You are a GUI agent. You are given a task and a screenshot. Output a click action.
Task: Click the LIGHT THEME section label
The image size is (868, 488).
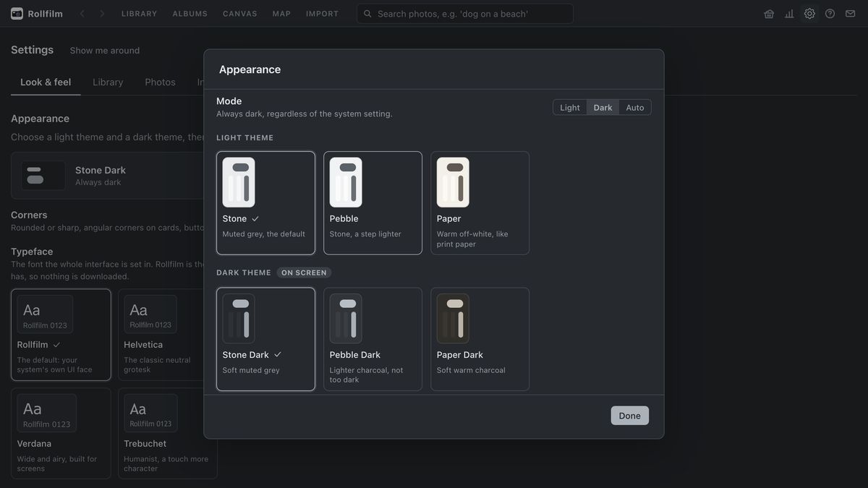point(245,137)
